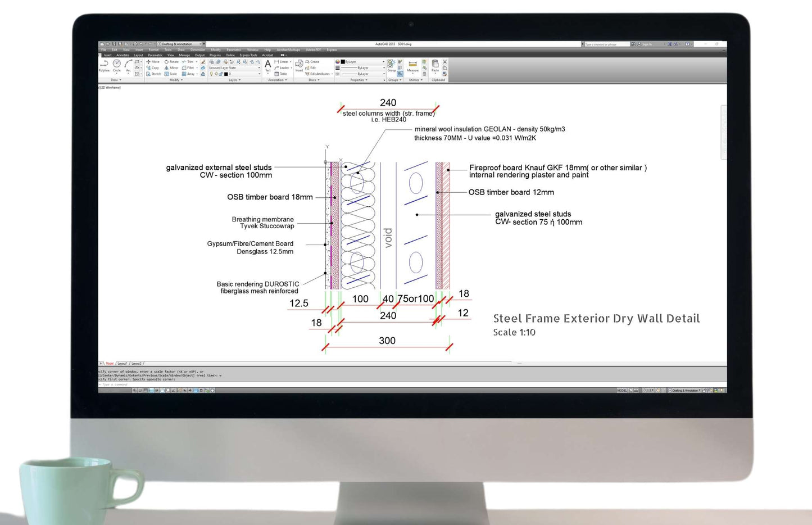812x525 pixels.
Task: Click the 2D Wireframe viewport label
Action: click(x=111, y=88)
